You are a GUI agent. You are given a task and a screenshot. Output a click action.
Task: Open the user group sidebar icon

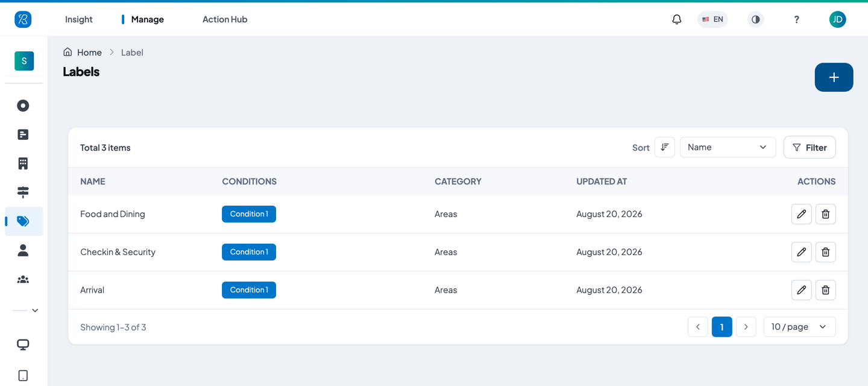click(x=23, y=279)
